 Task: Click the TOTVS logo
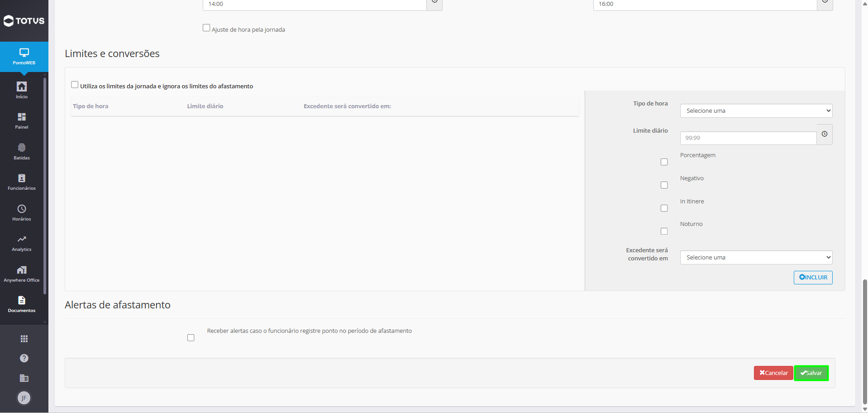click(24, 21)
